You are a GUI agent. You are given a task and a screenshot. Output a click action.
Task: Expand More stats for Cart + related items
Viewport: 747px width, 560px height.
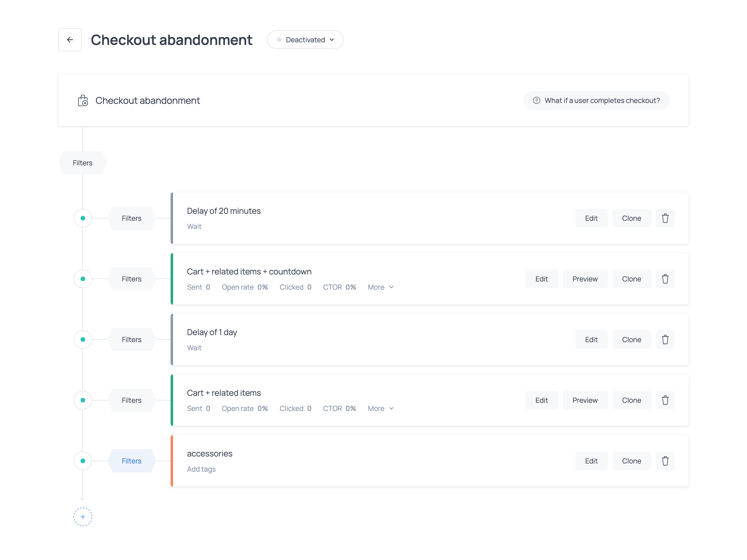pyautogui.click(x=381, y=408)
